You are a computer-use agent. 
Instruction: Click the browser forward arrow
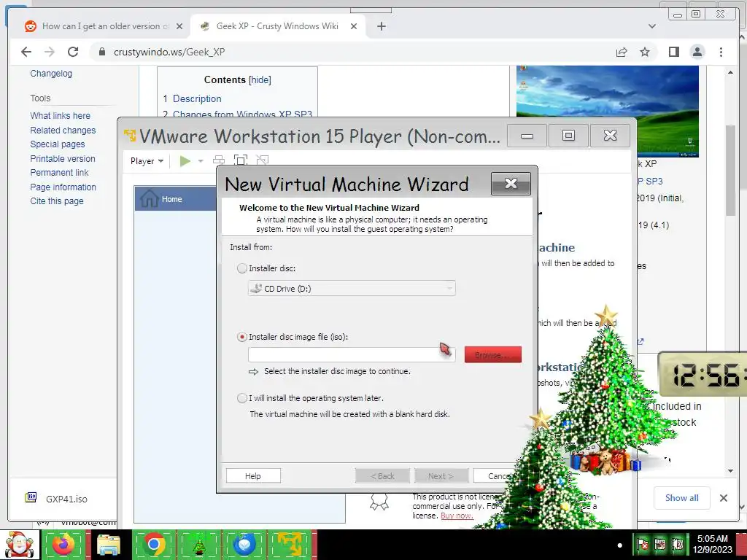click(50, 52)
